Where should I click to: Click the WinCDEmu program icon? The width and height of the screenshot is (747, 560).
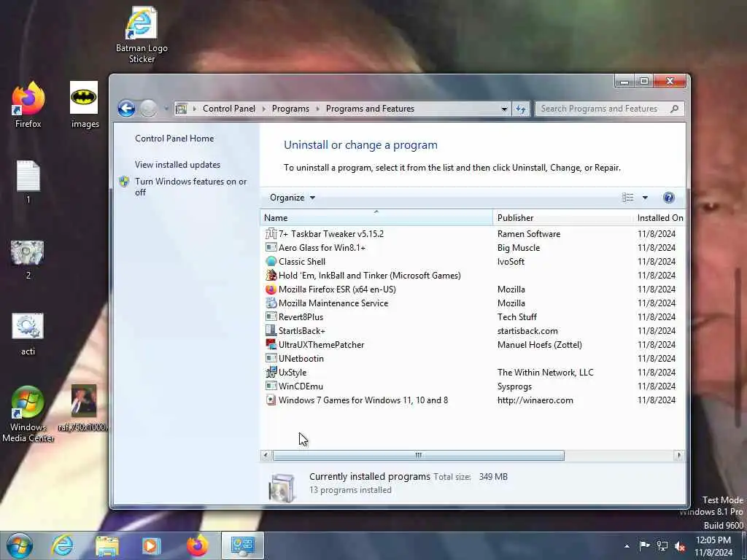(x=271, y=386)
